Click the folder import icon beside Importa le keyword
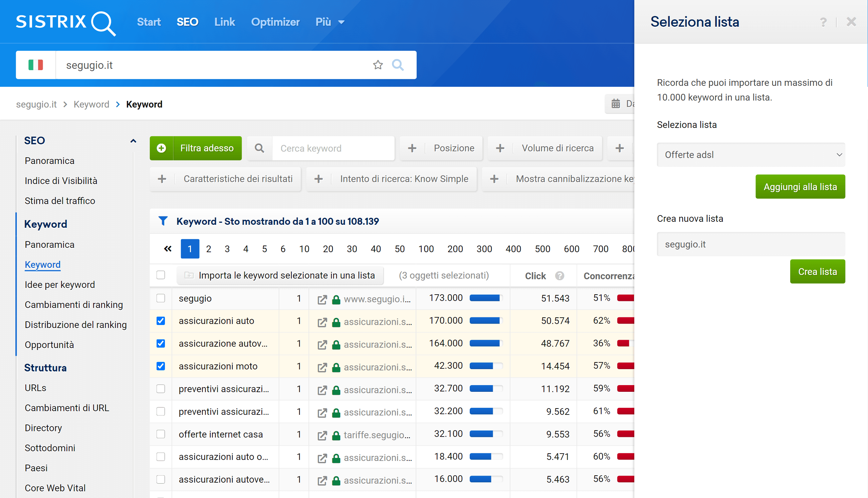Viewport: 868px width, 498px height. point(189,275)
